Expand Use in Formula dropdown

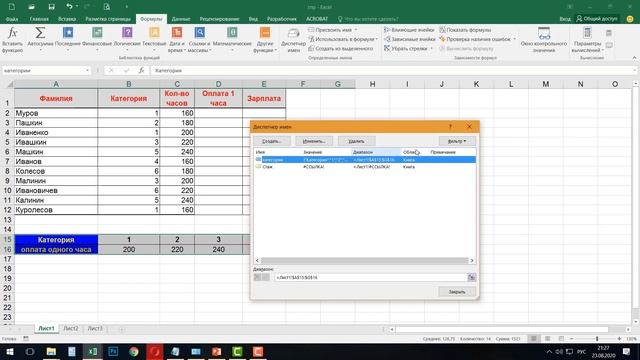(376, 39)
